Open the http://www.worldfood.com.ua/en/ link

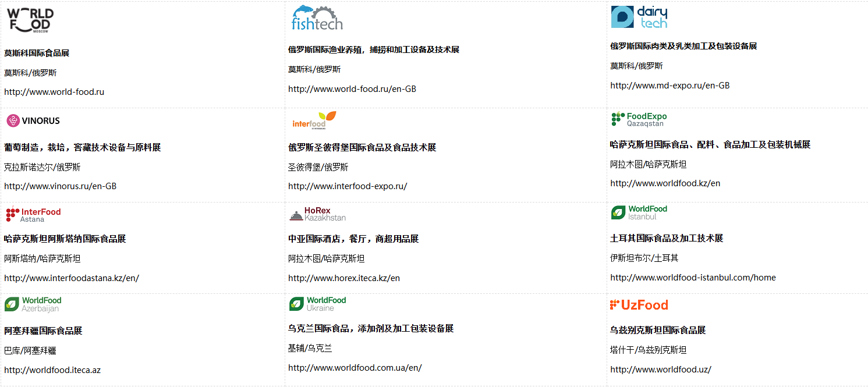point(355,368)
